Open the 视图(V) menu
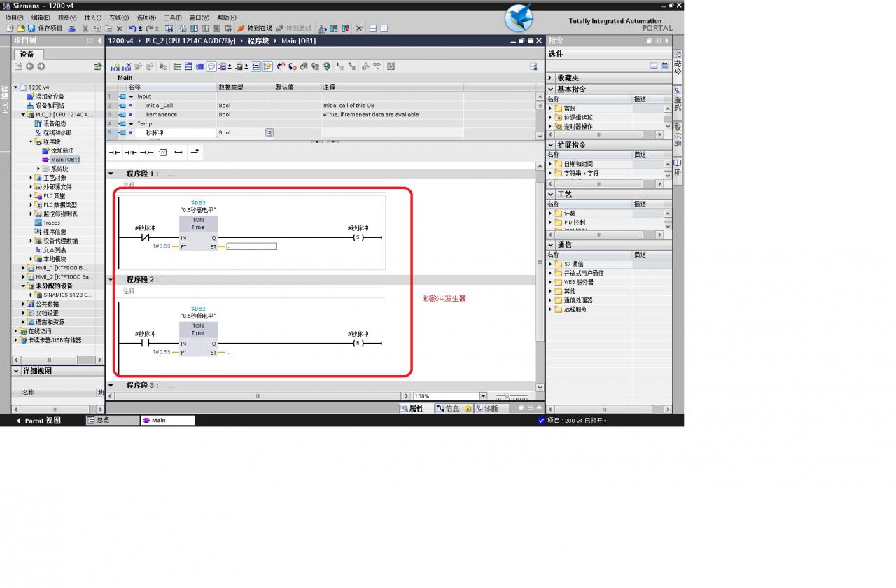This screenshot has height=588, width=896. (67, 17)
